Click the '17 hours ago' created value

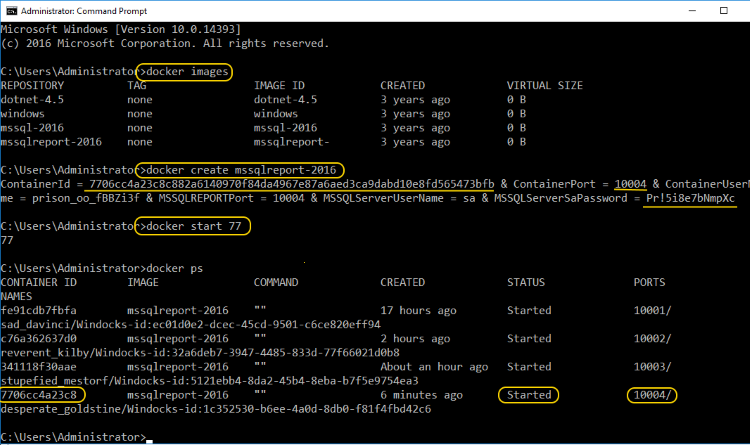point(419,311)
